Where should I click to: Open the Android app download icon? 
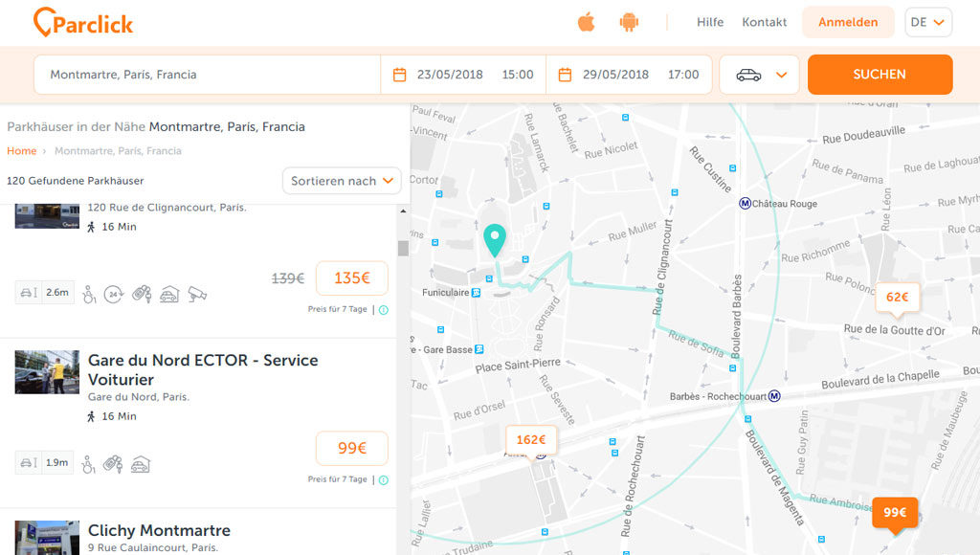coord(629,23)
